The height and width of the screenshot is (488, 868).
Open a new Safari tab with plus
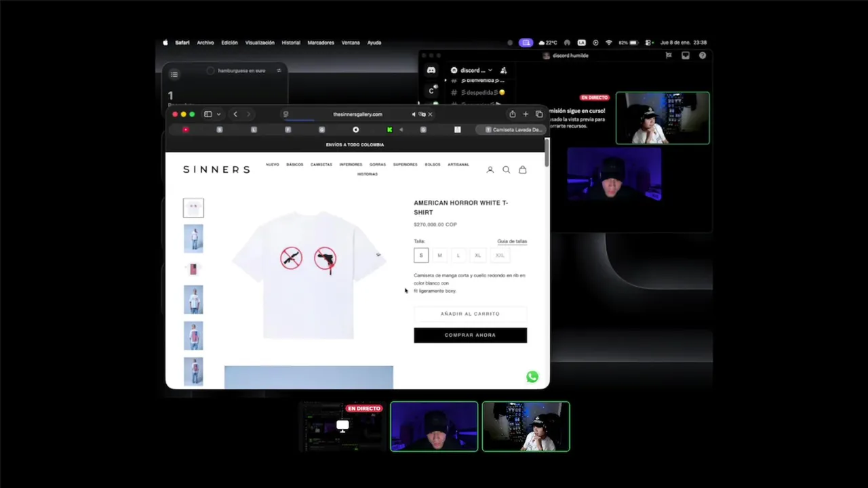526,114
